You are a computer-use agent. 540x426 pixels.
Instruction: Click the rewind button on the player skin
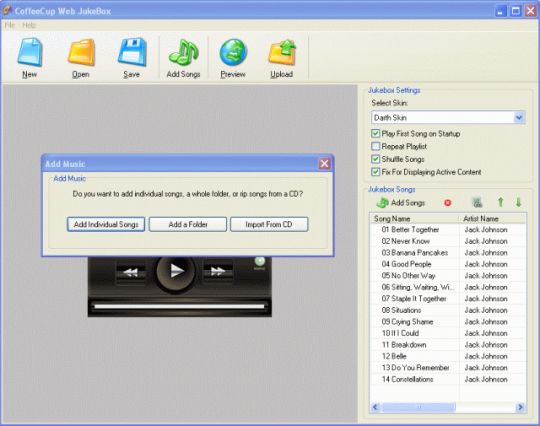(131, 272)
